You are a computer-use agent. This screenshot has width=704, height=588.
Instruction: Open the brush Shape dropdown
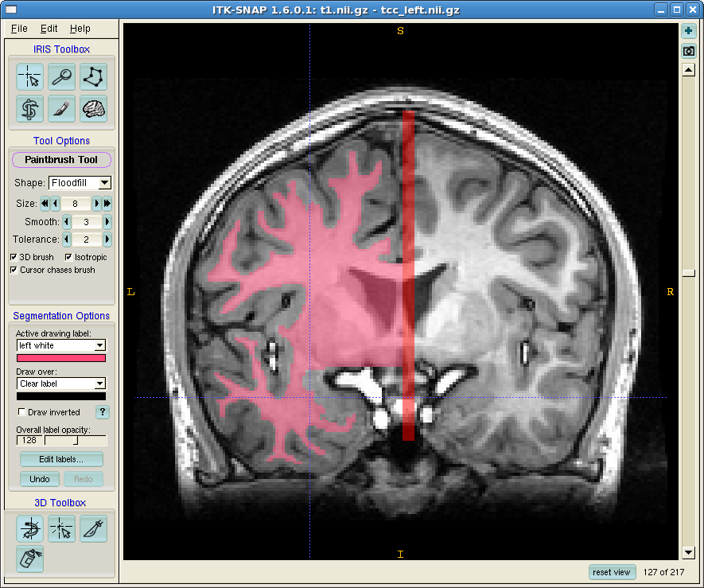(80, 183)
